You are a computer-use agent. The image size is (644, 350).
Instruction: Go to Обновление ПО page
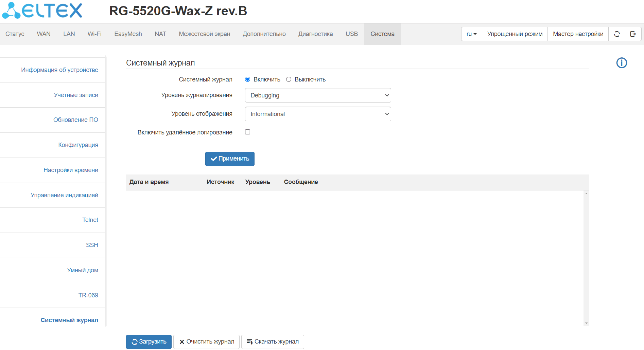click(76, 120)
